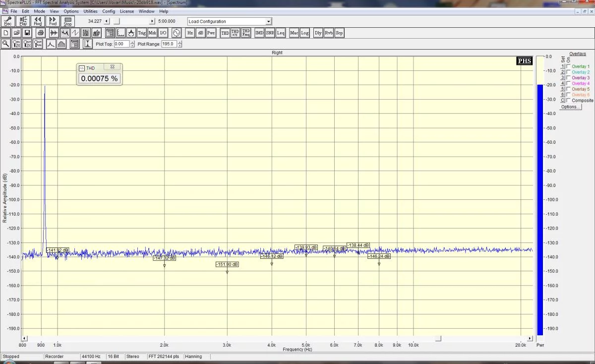Viewport: 595px width, 364px height.
Task: Click the IMD toolbar button
Action: coord(259,33)
